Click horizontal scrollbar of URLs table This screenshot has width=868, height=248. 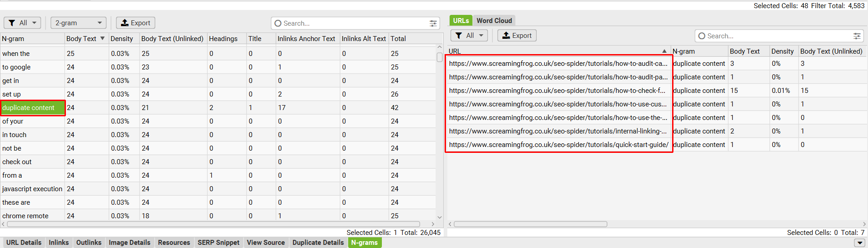tap(530, 224)
